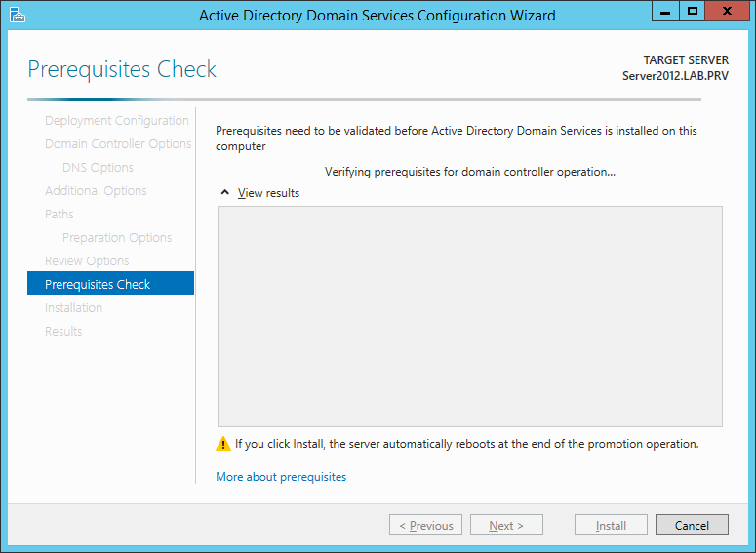This screenshot has height=553, width=756.
Task: Collapse the View results chevron
Action: click(x=224, y=192)
